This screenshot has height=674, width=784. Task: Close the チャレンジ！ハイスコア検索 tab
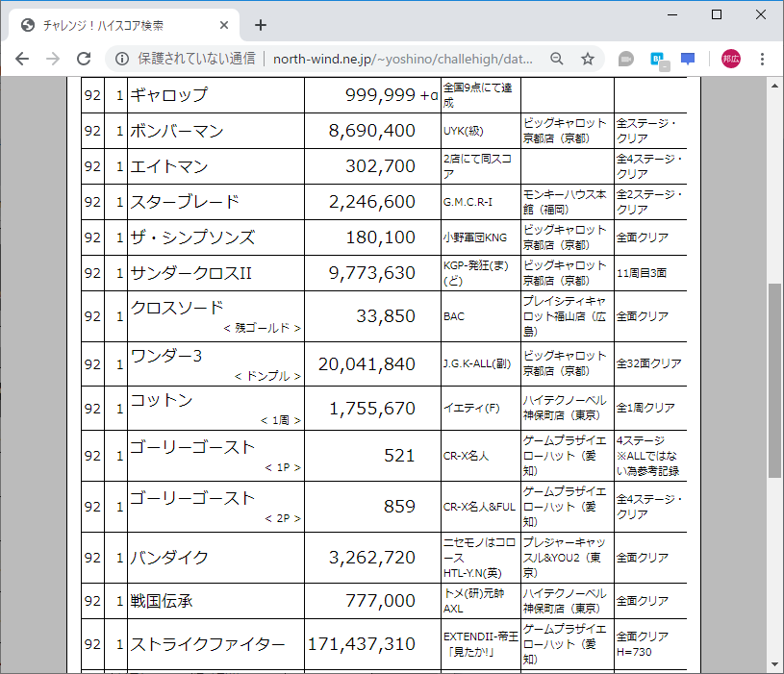click(x=224, y=25)
